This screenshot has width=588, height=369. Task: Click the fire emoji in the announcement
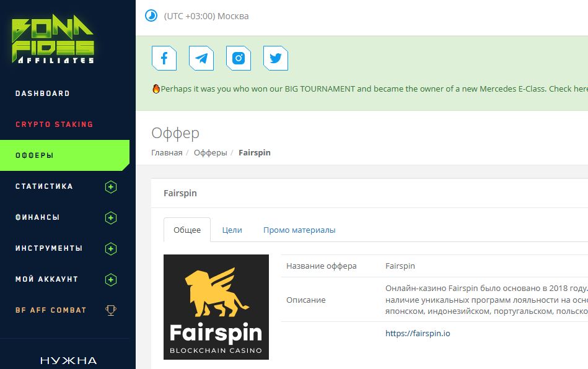pos(156,89)
